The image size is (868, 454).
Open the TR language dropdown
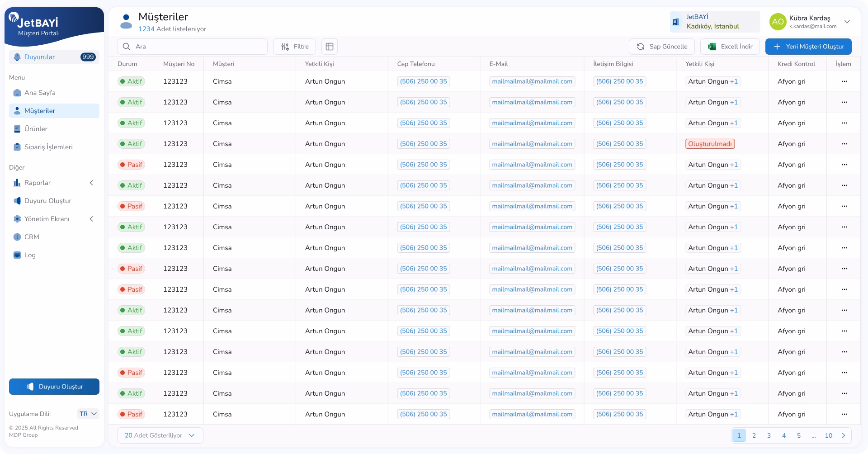88,414
